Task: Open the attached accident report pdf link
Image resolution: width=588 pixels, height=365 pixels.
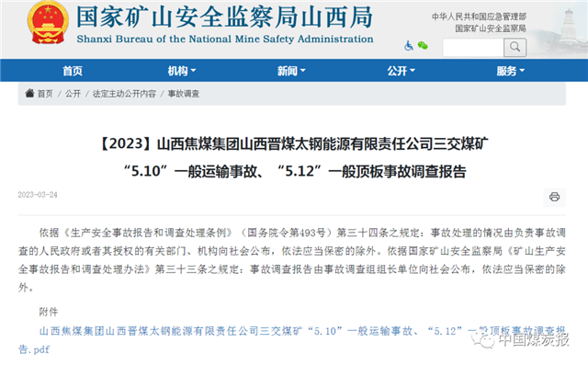Action: click(x=291, y=340)
